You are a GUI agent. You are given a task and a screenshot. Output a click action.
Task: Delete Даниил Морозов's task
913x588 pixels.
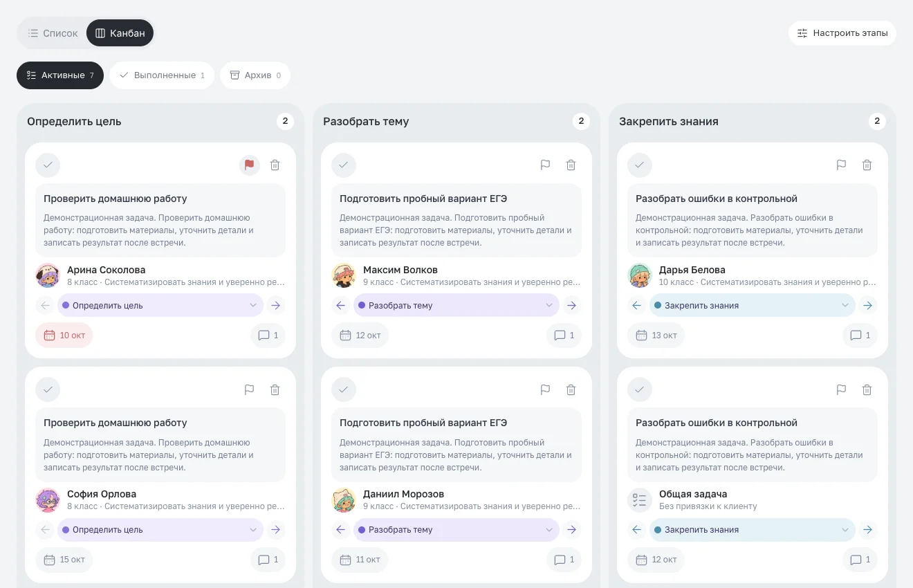(x=571, y=389)
